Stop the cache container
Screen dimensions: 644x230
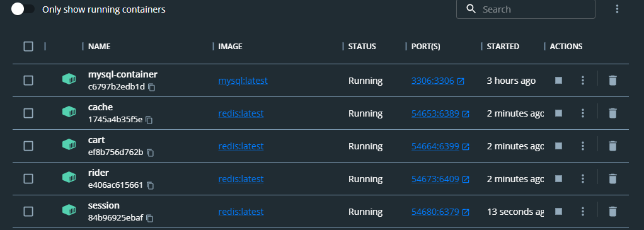coord(558,113)
